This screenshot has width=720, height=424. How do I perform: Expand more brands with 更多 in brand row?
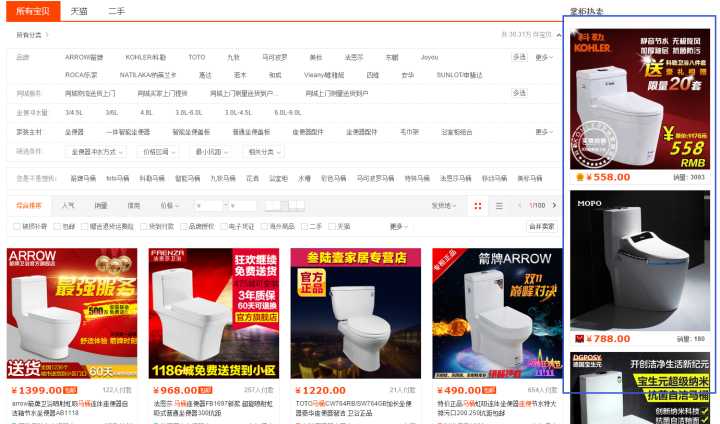coord(543,57)
